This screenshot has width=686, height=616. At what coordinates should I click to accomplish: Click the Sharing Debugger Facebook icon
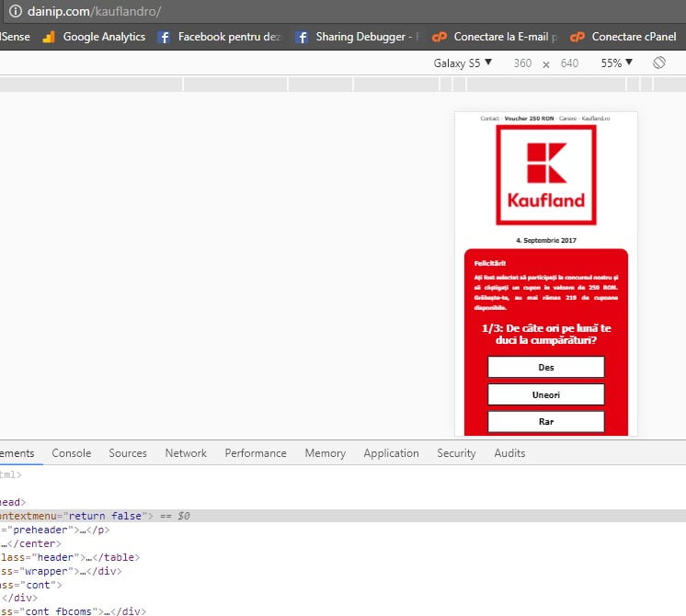point(302,37)
